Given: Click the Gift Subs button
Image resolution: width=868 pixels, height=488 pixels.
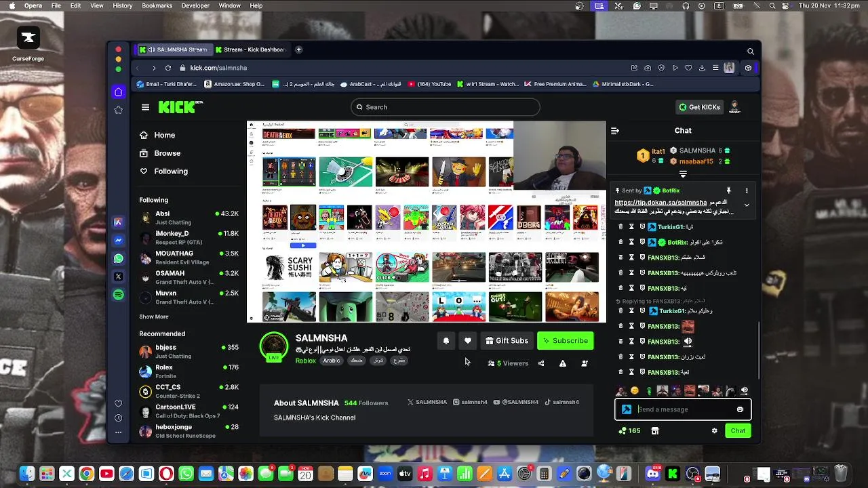Looking at the screenshot, I should tap(507, 341).
